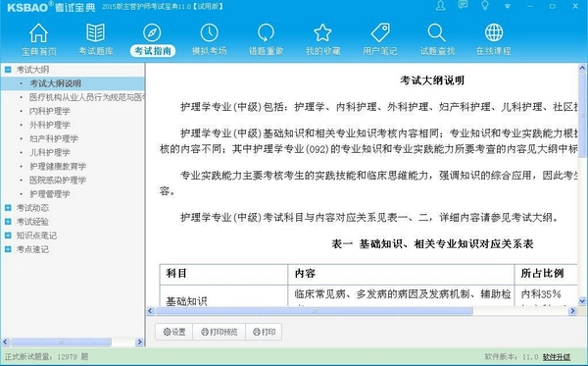
Task: Open the 宝典首页 home icon
Action: [x=38, y=32]
